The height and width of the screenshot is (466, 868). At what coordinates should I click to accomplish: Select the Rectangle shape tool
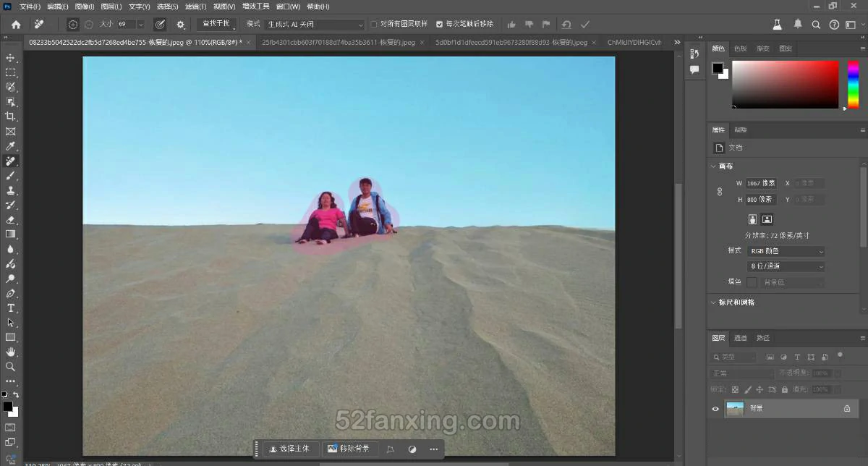[10, 337]
